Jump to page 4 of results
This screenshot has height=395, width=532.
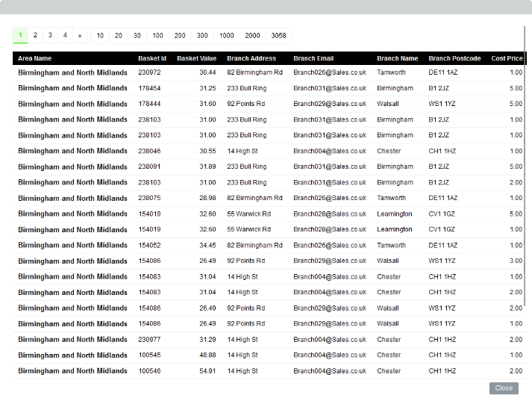[x=65, y=35]
